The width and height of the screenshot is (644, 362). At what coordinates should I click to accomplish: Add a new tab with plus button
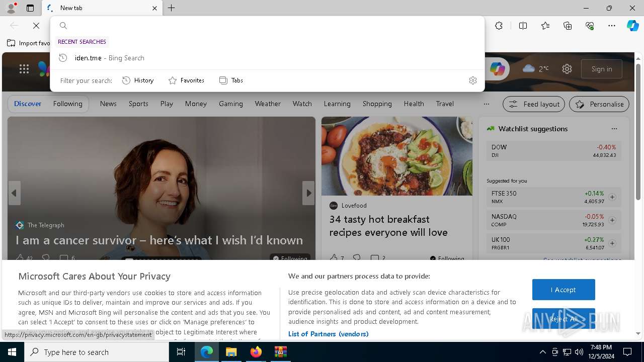pyautogui.click(x=172, y=8)
